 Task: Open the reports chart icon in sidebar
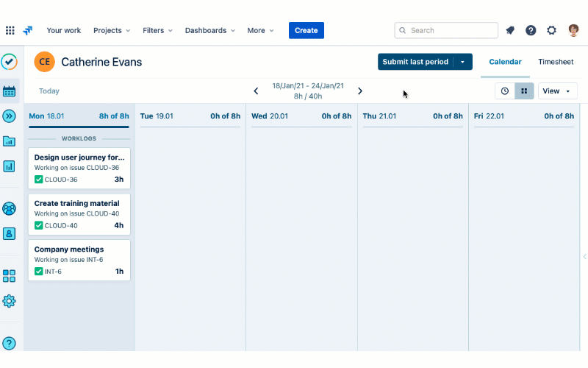point(10,166)
